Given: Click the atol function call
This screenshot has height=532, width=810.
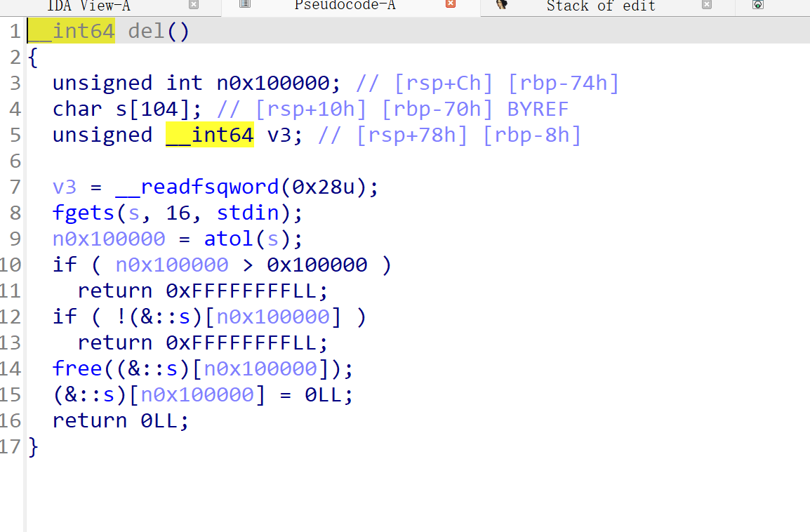Looking at the screenshot, I should point(229,239).
